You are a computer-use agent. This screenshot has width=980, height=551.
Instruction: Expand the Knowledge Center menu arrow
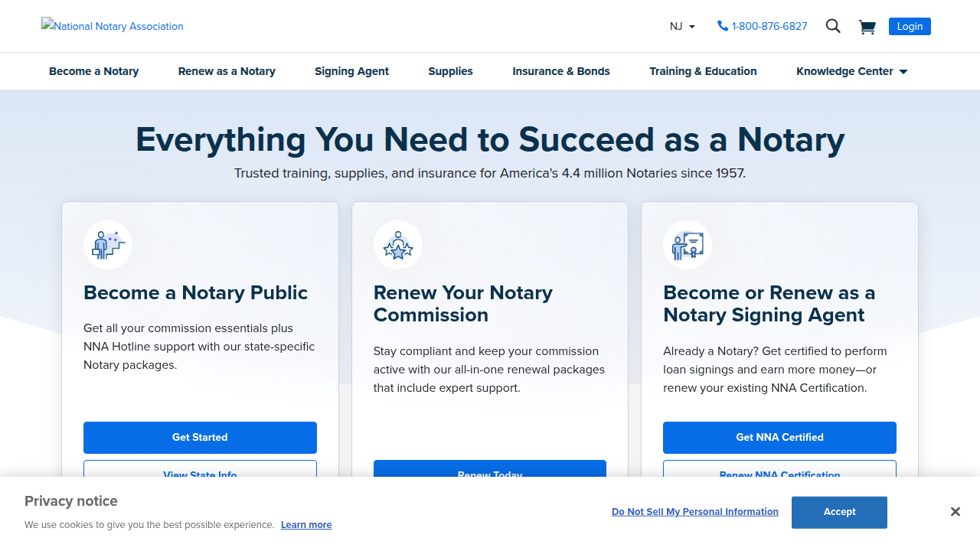903,71
